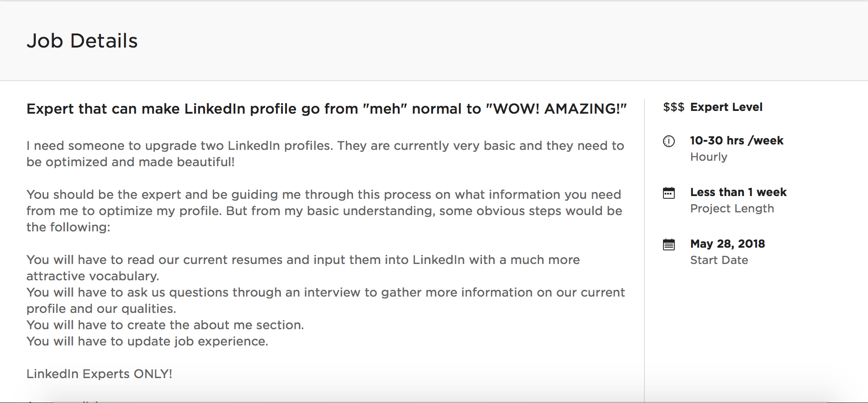Click the Start Date label
Screen dimensions: 868x403
(x=719, y=260)
